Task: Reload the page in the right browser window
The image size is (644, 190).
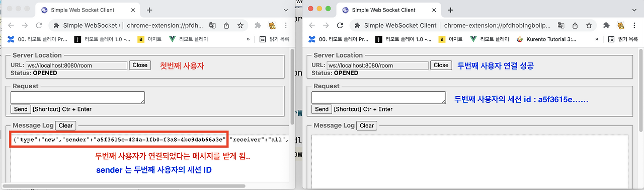Action: pyautogui.click(x=340, y=25)
